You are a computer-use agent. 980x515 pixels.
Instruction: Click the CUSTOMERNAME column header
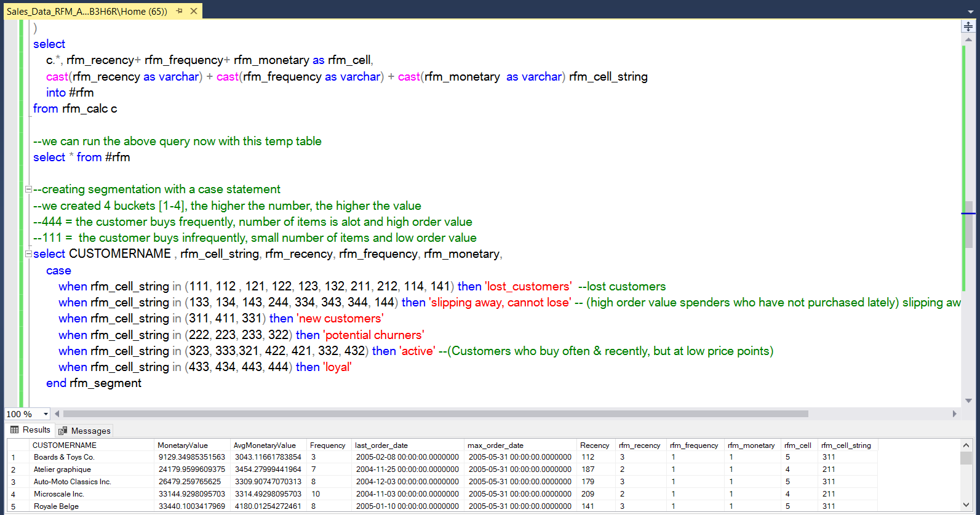(65, 445)
